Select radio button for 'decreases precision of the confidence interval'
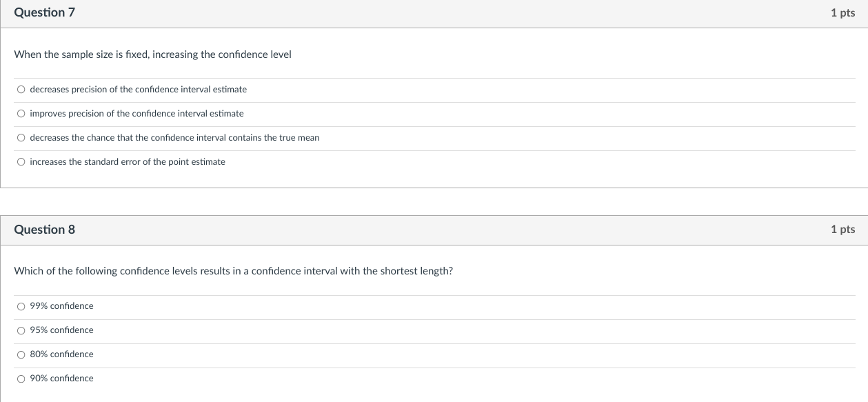This screenshot has width=868, height=402. (x=21, y=90)
